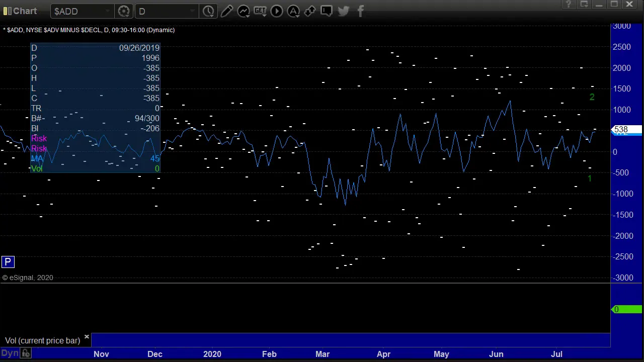Click the May label on time axis
The height and width of the screenshot is (362, 644).
tap(441, 354)
